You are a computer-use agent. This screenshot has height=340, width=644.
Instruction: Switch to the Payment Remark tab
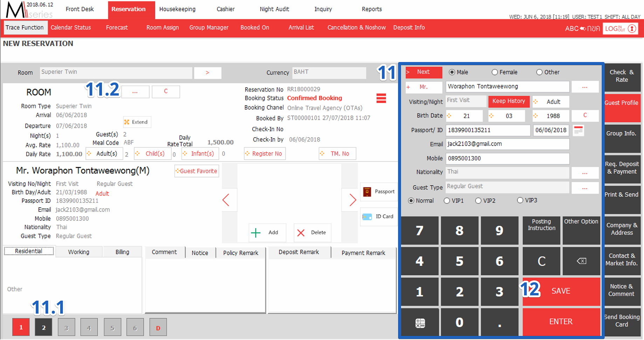[363, 253]
